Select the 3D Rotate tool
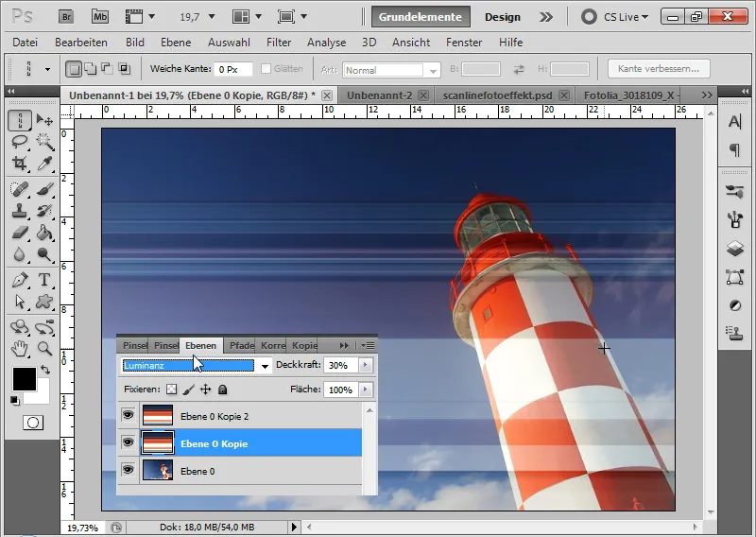The image size is (756, 537). [x=19, y=326]
